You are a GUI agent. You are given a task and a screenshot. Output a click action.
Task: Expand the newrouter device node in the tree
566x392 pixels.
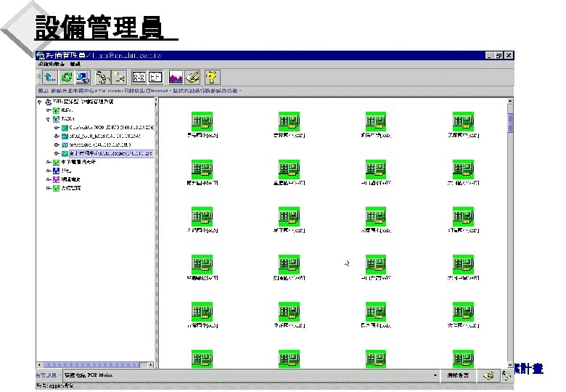[x=57, y=144]
